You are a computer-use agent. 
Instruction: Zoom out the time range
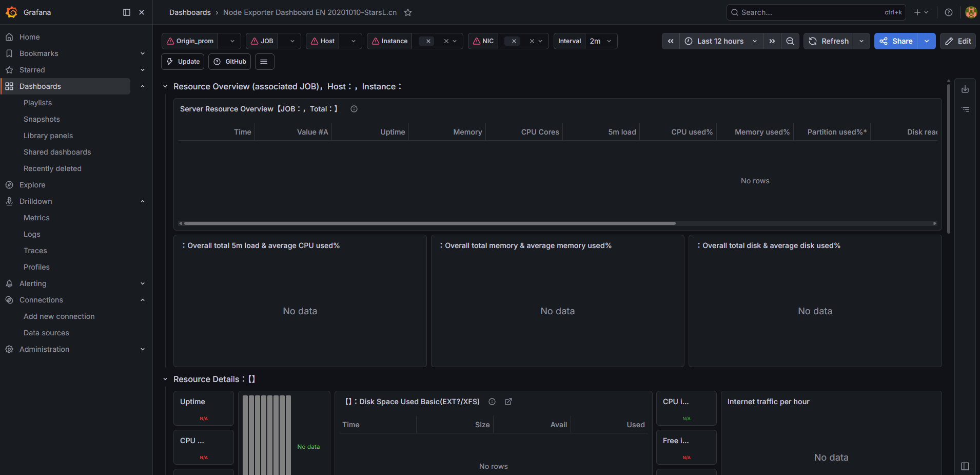click(790, 41)
